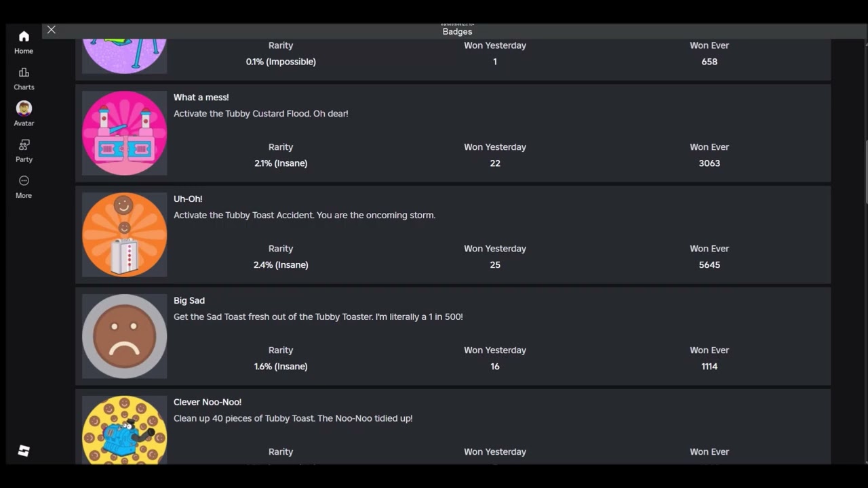868x488 pixels.
Task: Click the 40 pieces of Tubby Toast description
Action: pyautogui.click(x=293, y=419)
